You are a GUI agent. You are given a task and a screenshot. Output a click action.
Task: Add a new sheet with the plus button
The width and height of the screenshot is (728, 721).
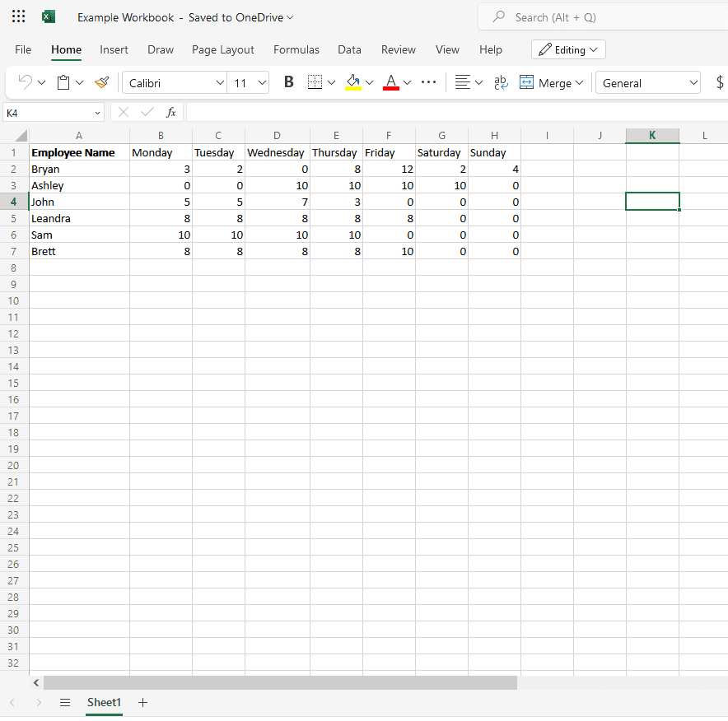[142, 703]
